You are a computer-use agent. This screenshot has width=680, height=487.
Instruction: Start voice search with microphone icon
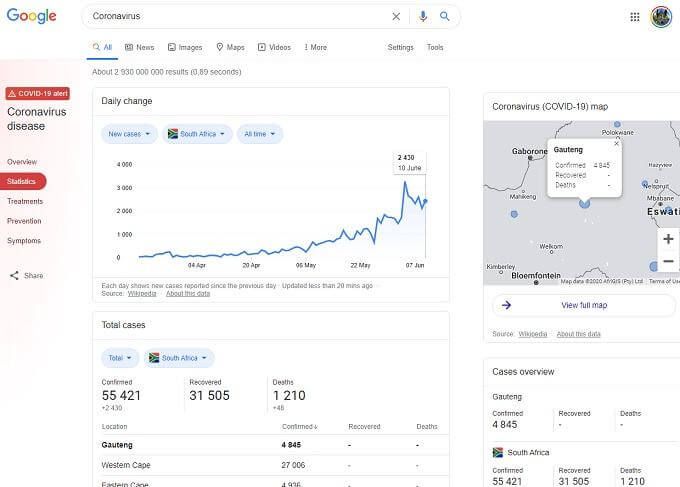click(423, 16)
